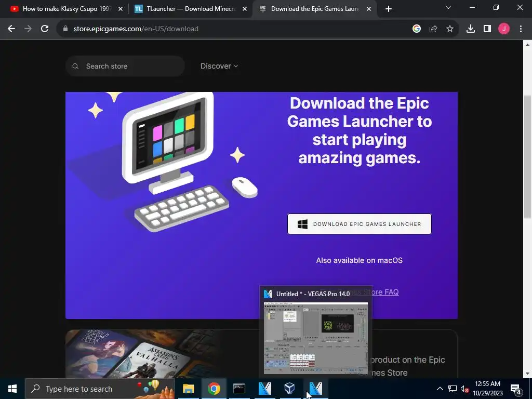Screen dimensions: 532x399
Task: Click the address bar URL
Action: [x=136, y=29]
